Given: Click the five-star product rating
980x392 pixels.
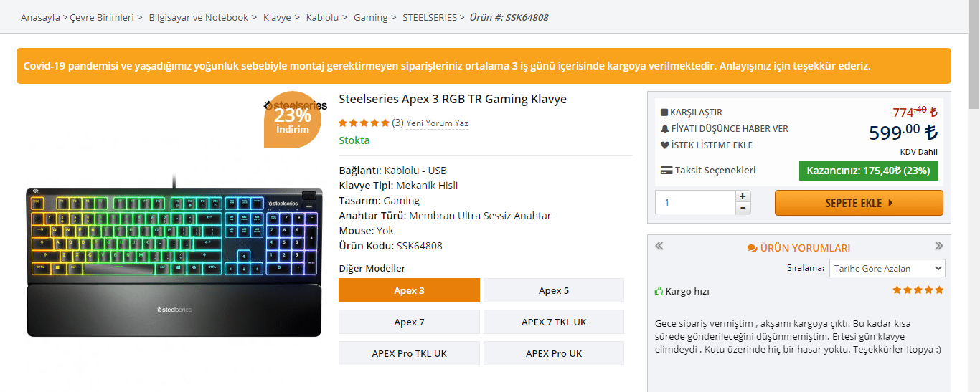Looking at the screenshot, I should point(364,123).
